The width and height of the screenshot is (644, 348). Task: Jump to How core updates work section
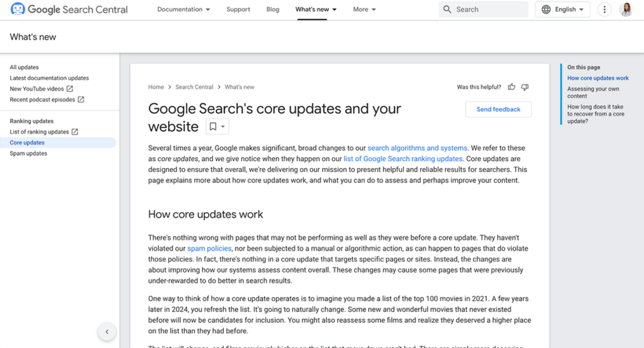pos(597,78)
